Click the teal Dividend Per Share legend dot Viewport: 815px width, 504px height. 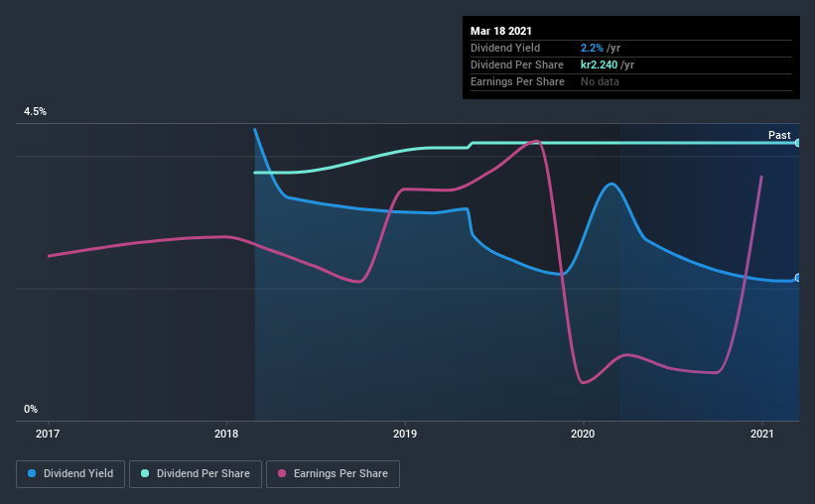tap(145, 473)
